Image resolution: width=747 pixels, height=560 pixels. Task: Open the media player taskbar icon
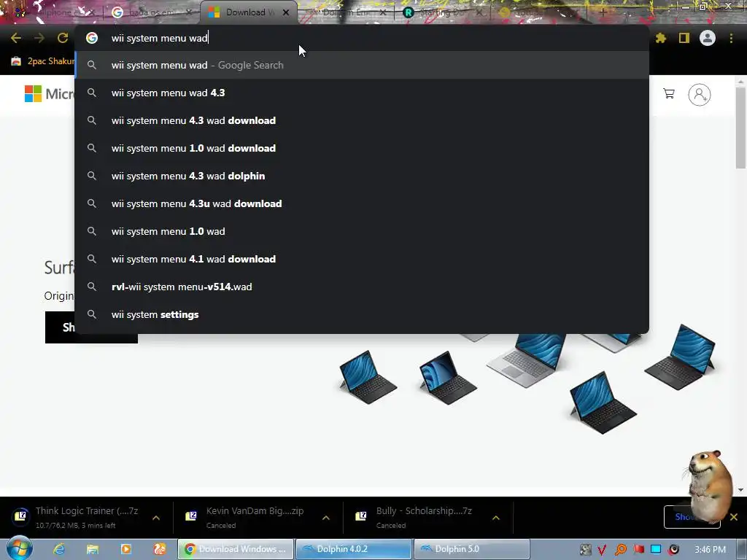coord(125,549)
